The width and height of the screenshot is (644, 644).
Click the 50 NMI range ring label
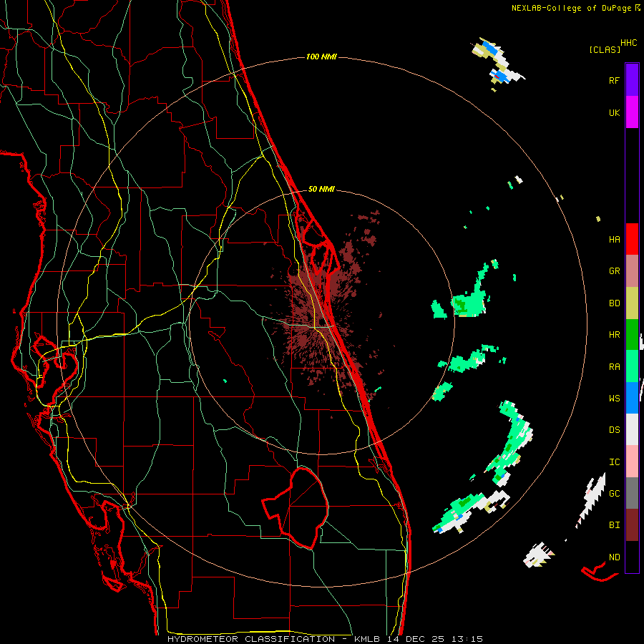321,189
